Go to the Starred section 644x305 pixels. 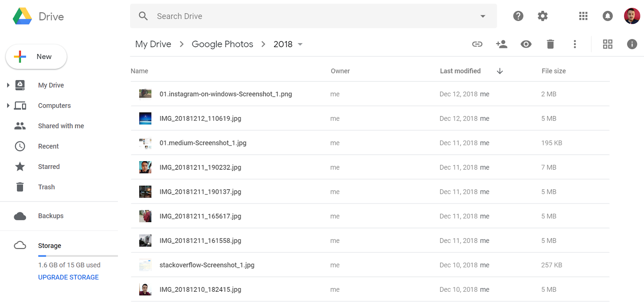[x=49, y=167]
